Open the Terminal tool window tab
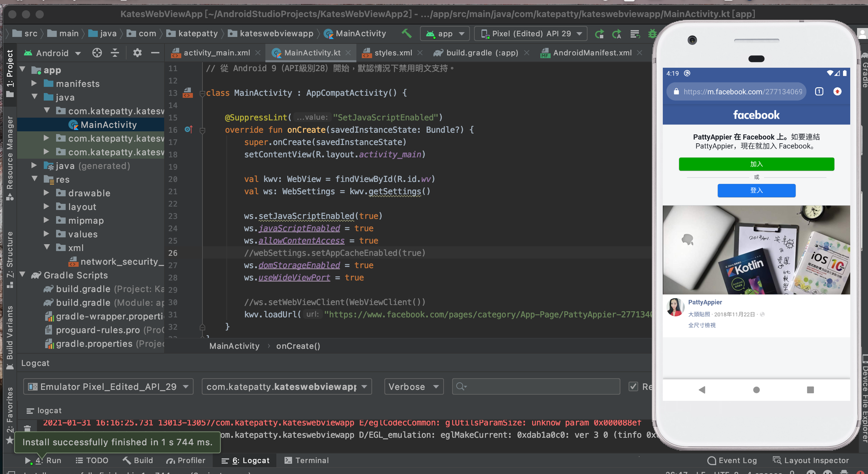This screenshot has height=474, width=868. coord(306,460)
